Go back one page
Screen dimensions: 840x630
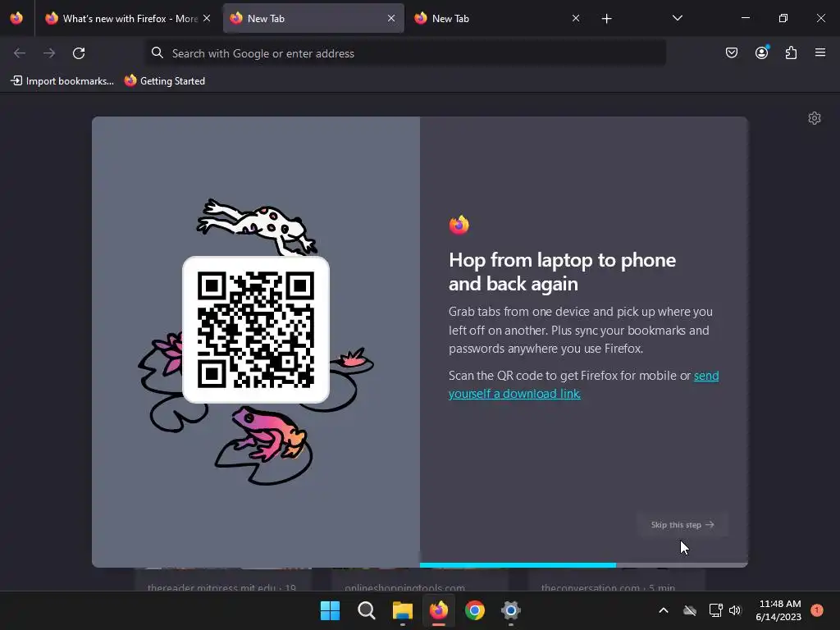(20, 53)
